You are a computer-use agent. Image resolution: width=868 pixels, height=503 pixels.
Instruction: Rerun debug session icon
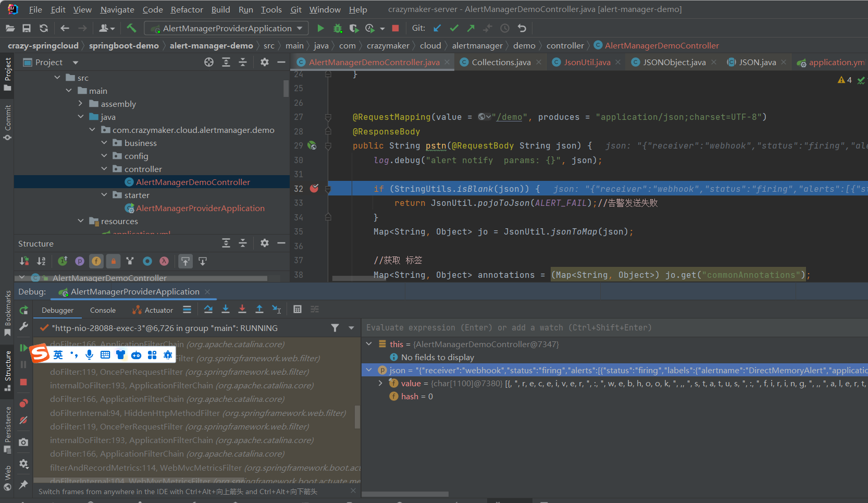coord(23,310)
